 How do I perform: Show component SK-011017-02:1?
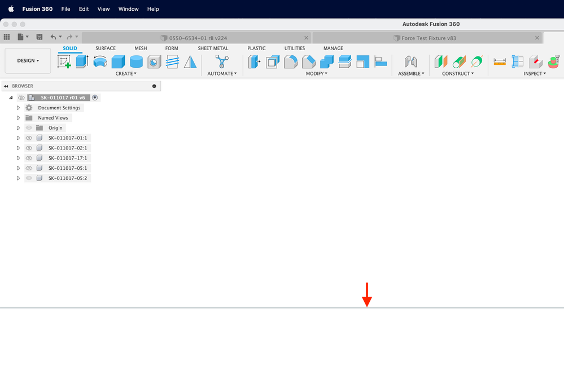click(x=29, y=148)
